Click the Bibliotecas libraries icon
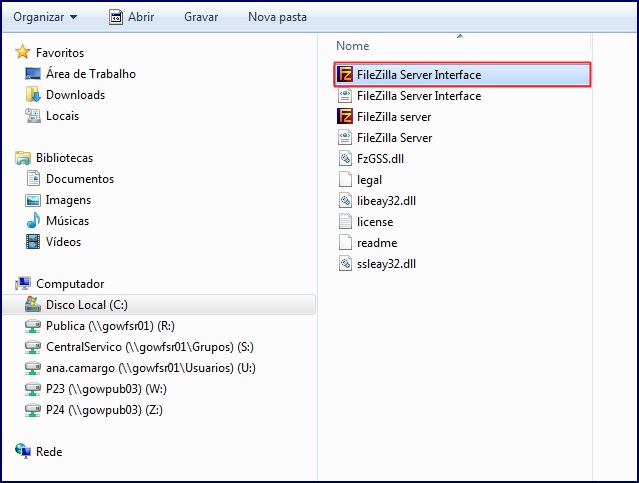 23,158
